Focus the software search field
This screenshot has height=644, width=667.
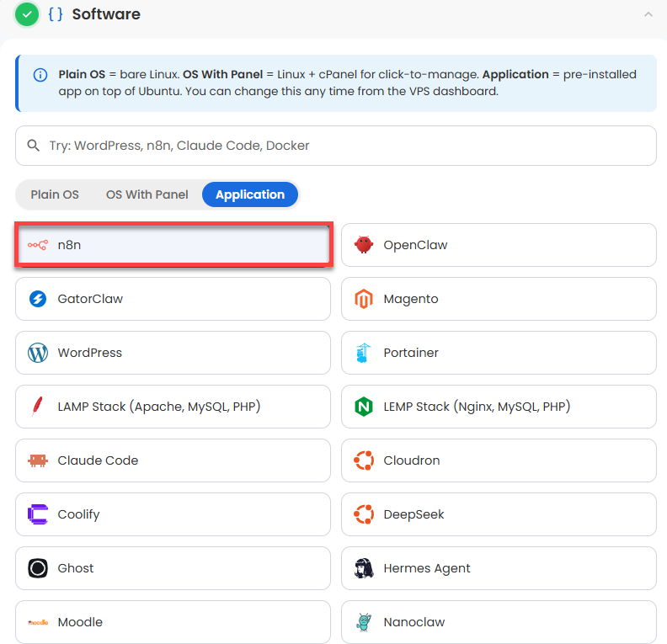click(x=336, y=146)
